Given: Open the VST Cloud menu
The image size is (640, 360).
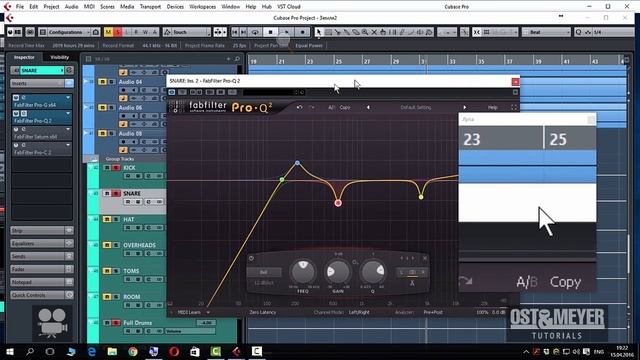Looking at the screenshot, I should click(x=289, y=7).
